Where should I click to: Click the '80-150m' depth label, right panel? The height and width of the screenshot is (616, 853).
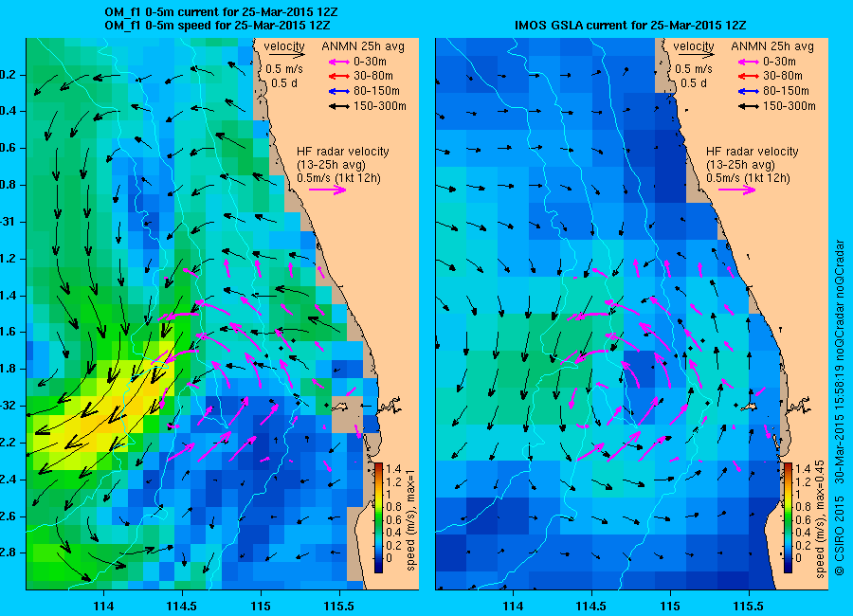click(x=786, y=91)
